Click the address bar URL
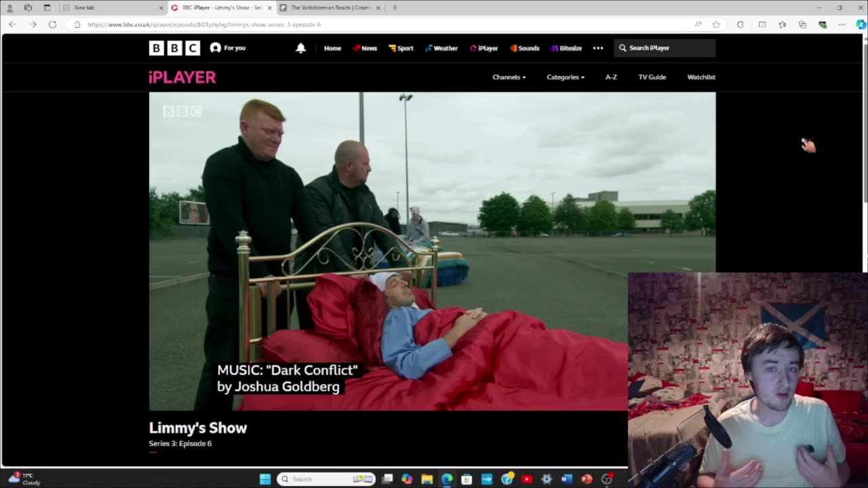The width and height of the screenshot is (868, 488). point(204,24)
